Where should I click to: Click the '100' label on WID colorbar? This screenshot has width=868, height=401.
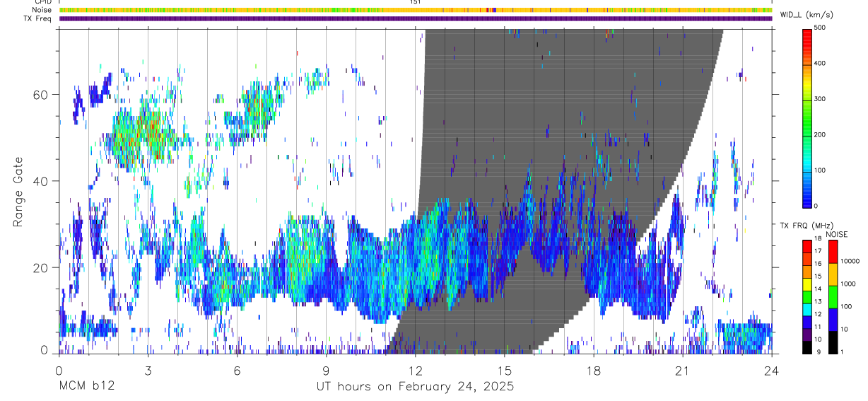(x=819, y=170)
